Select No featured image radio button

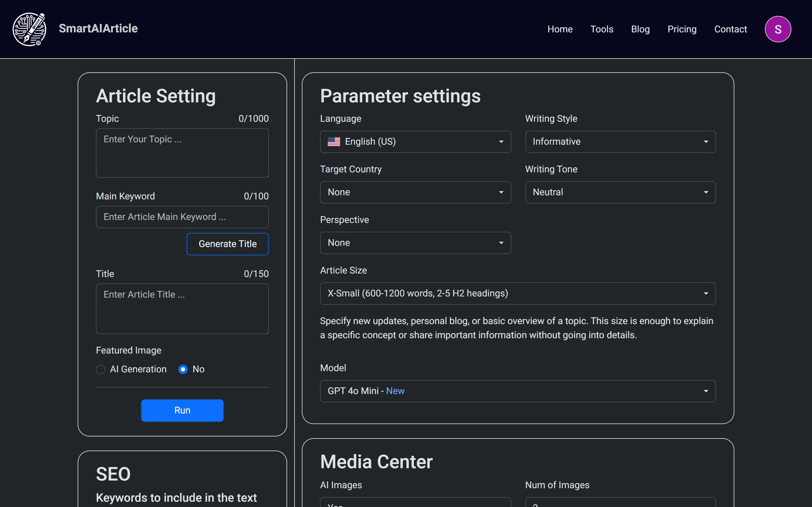pos(183,369)
